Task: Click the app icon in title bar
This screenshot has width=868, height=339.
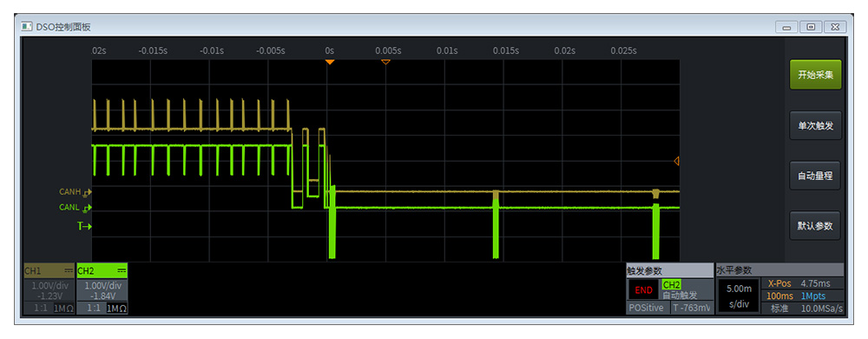Action: pyautogui.click(x=27, y=27)
